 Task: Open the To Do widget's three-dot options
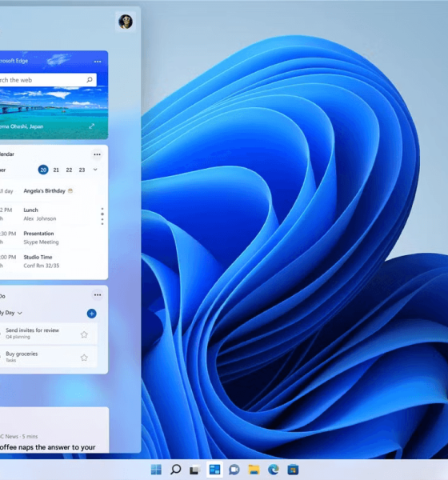[x=98, y=294]
